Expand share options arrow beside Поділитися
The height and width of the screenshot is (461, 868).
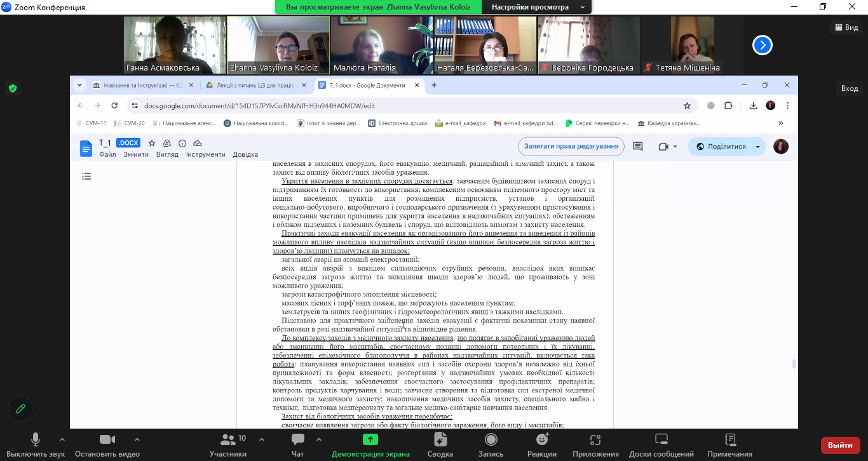tap(757, 147)
